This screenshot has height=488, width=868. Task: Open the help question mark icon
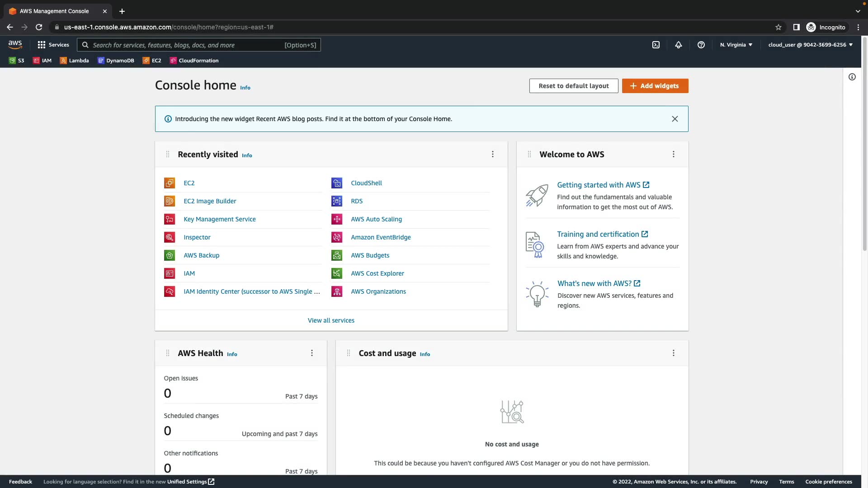coord(701,45)
